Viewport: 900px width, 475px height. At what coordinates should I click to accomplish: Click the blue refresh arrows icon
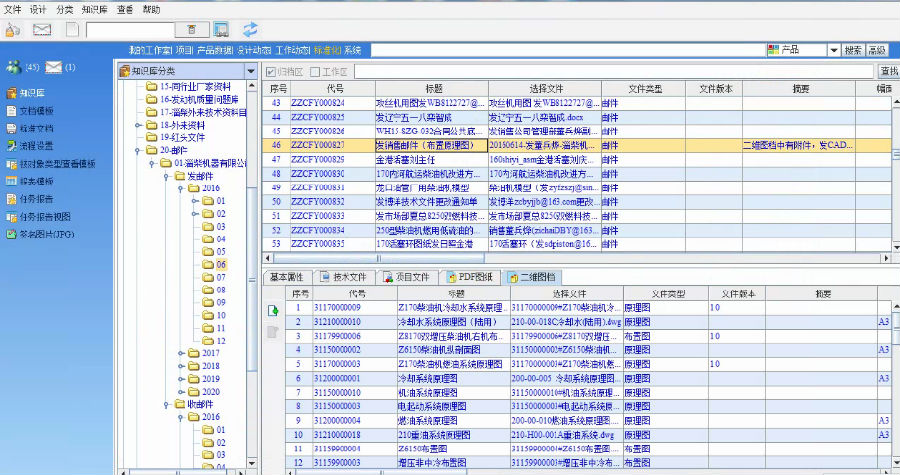250,29
